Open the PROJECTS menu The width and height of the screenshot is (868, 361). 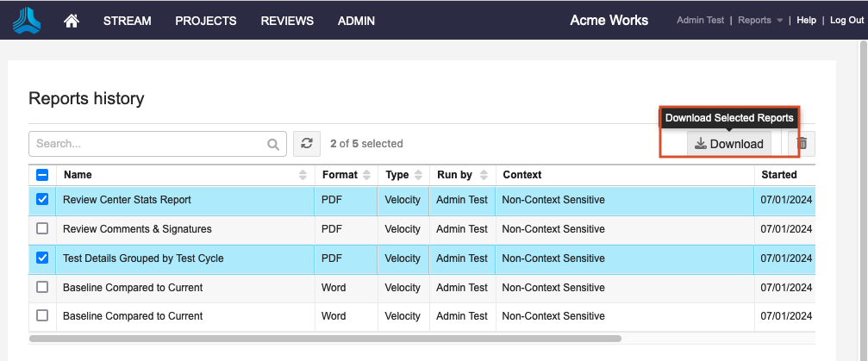pos(205,21)
